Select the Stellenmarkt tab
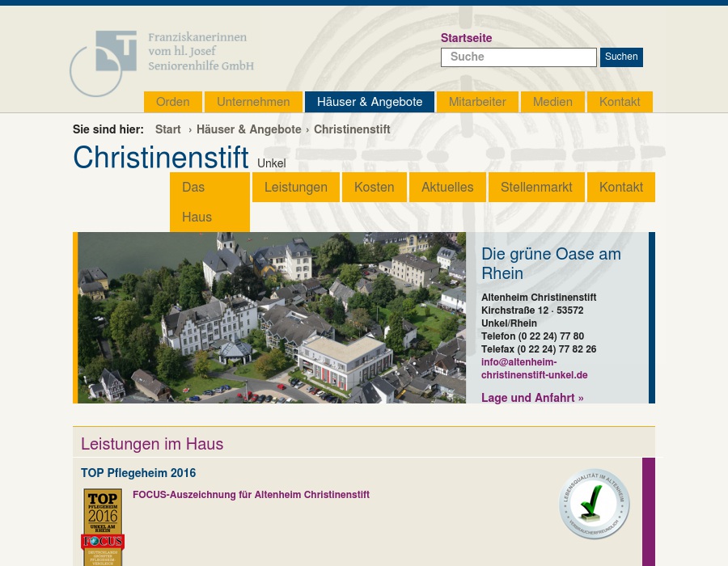 coord(536,187)
